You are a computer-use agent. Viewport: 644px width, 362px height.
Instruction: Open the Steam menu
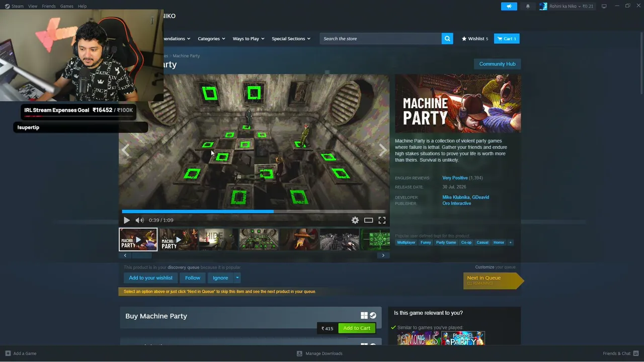pos(18,6)
